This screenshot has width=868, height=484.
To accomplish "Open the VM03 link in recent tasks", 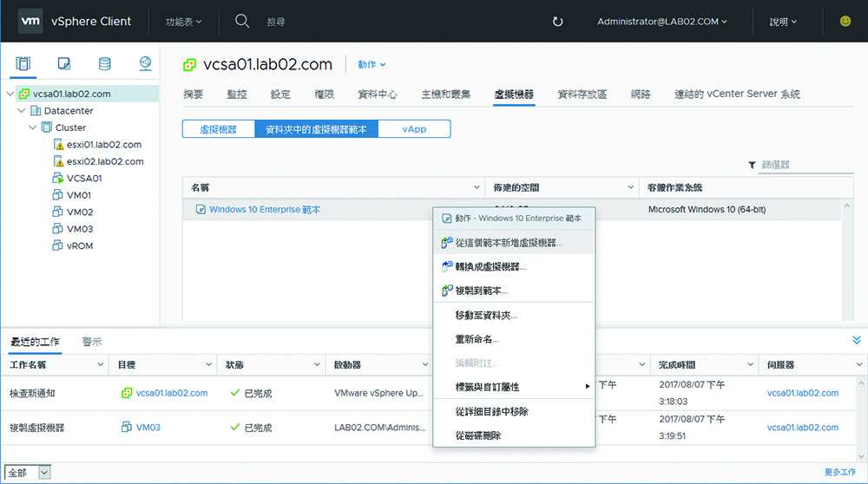I will pos(148,427).
